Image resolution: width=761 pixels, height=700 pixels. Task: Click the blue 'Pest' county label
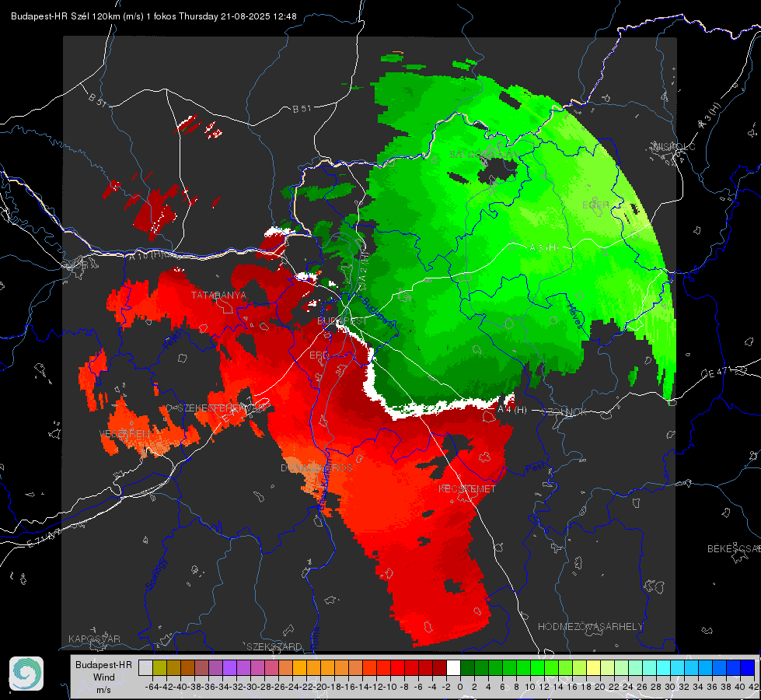535,469
